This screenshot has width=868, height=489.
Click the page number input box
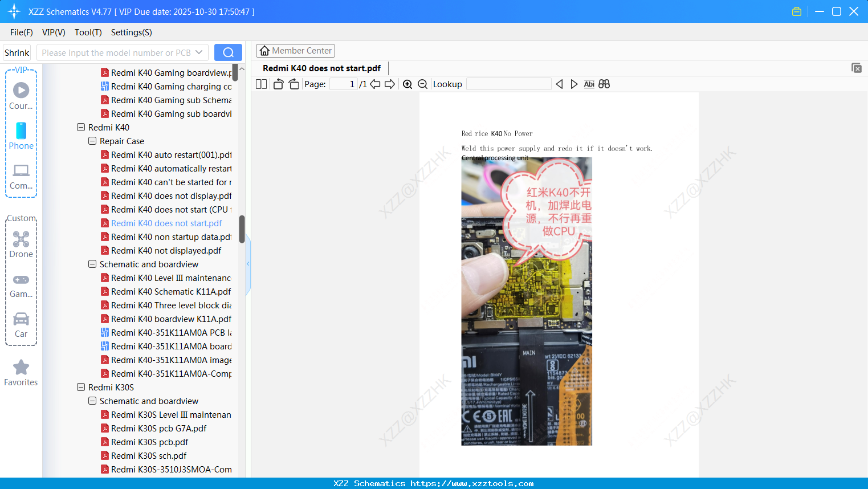[x=344, y=84]
